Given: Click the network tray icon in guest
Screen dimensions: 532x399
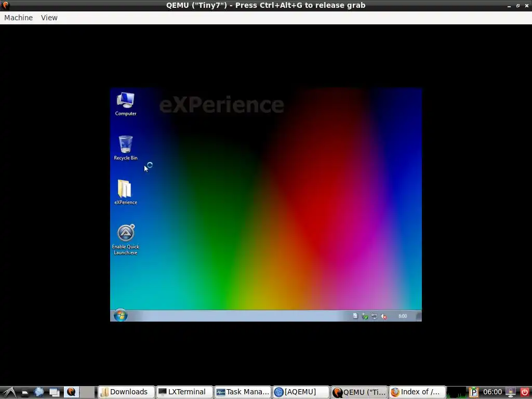Looking at the screenshot, I should [x=374, y=316].
